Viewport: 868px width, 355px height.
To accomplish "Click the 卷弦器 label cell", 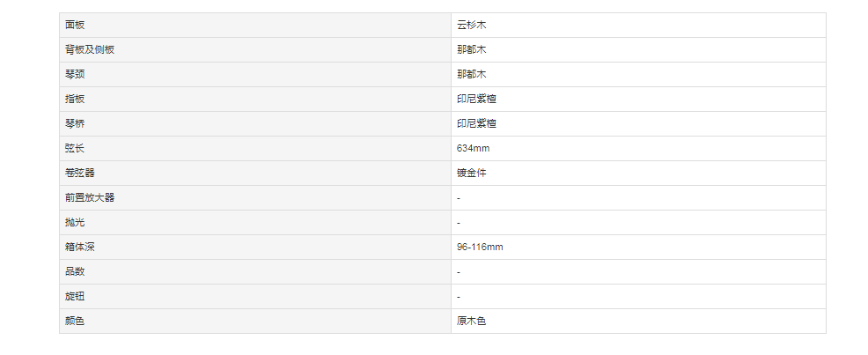I will tap(255, 173).
